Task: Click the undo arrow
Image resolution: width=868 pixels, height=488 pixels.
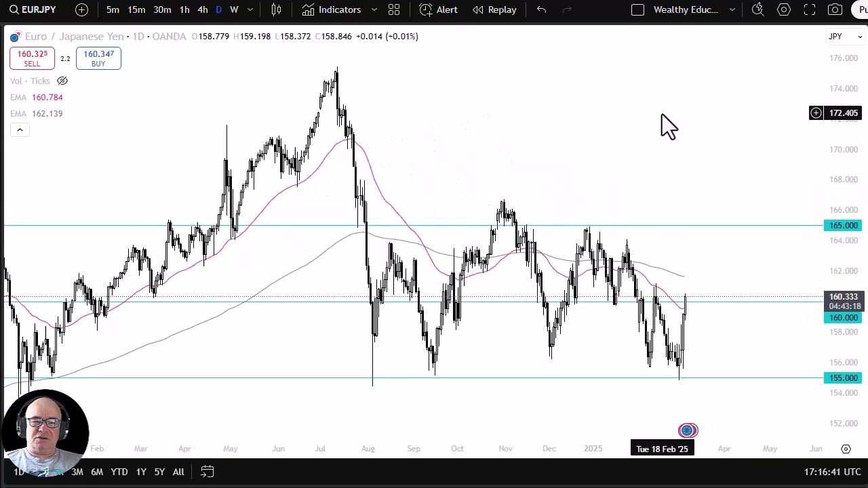Action: coord(541,9)
